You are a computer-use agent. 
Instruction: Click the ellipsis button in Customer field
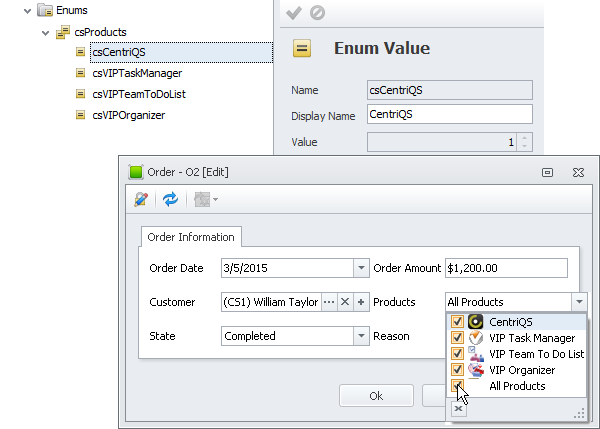pyautogui.click(x=329, y=302)
